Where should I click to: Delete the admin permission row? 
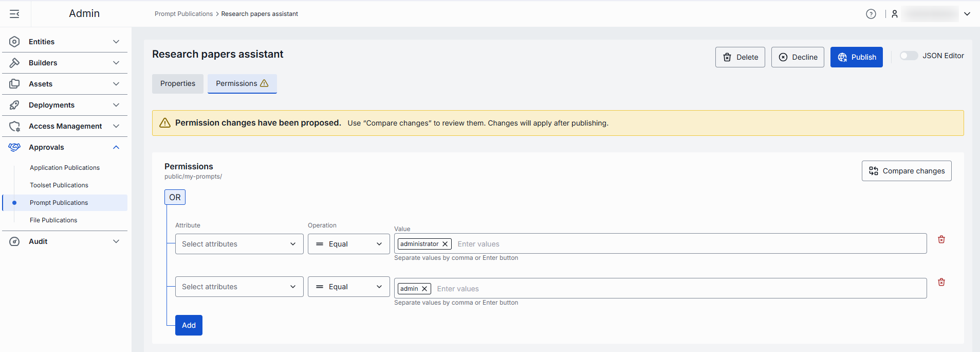941,282
